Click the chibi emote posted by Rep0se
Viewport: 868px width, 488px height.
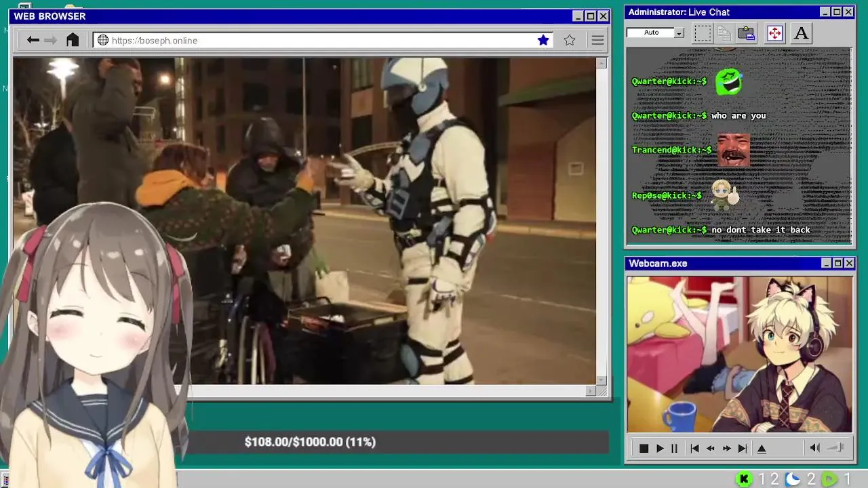pyautogui.click(x=724, y=195)
